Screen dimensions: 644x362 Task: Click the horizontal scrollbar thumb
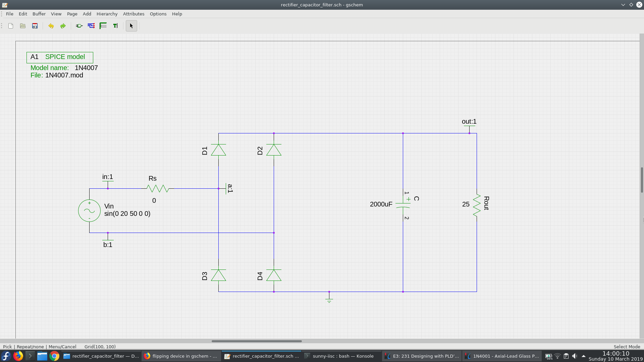point(257,341)
